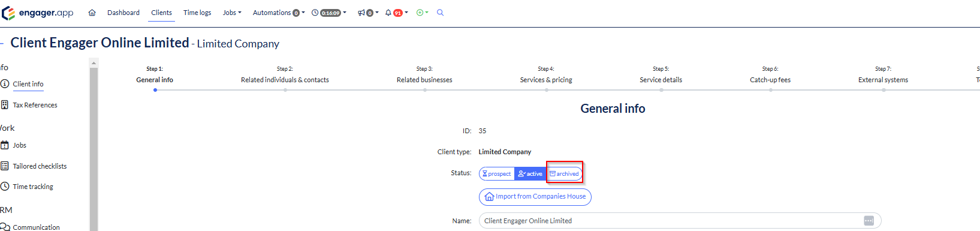Set status to active
This screenshot has width=980, height=231.
point(530,174)
